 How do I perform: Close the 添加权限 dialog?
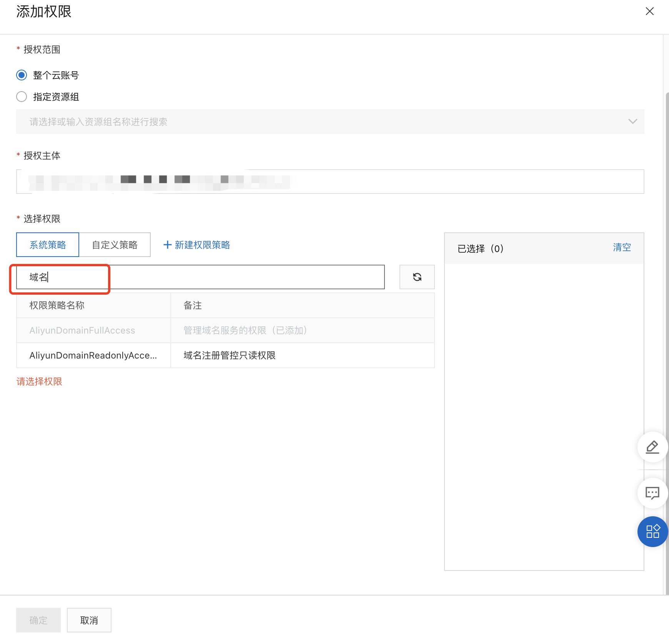coord(650,12)
